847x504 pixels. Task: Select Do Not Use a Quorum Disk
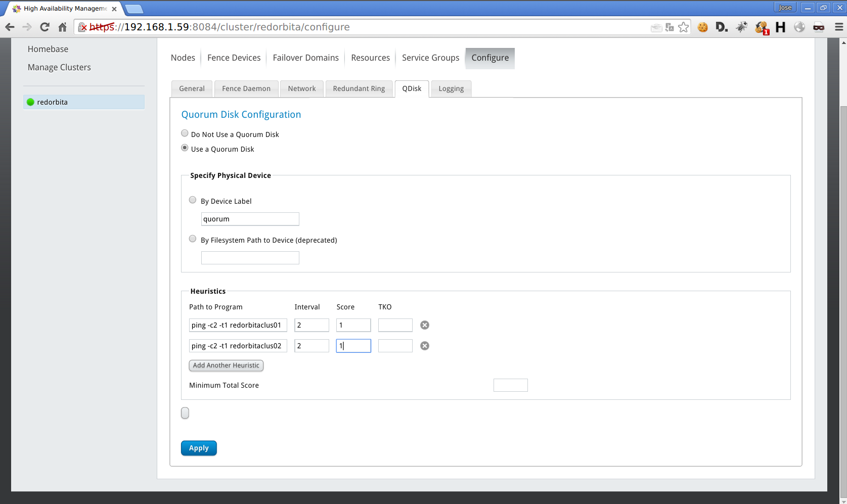(185, 133)
